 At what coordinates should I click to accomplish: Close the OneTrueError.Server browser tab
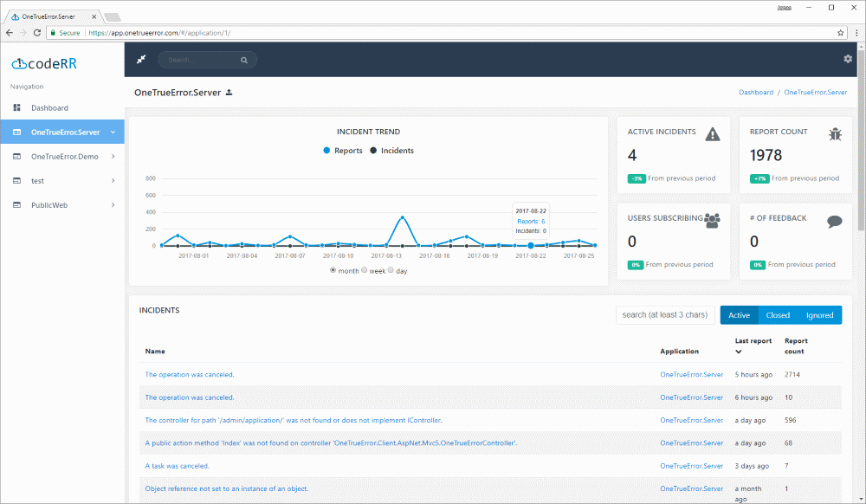coord(94,16)
